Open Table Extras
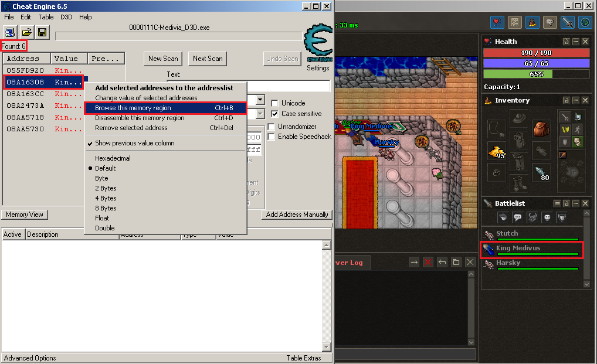Image resolution: width=597 pixels, height=364 pixels. (304, 358)
